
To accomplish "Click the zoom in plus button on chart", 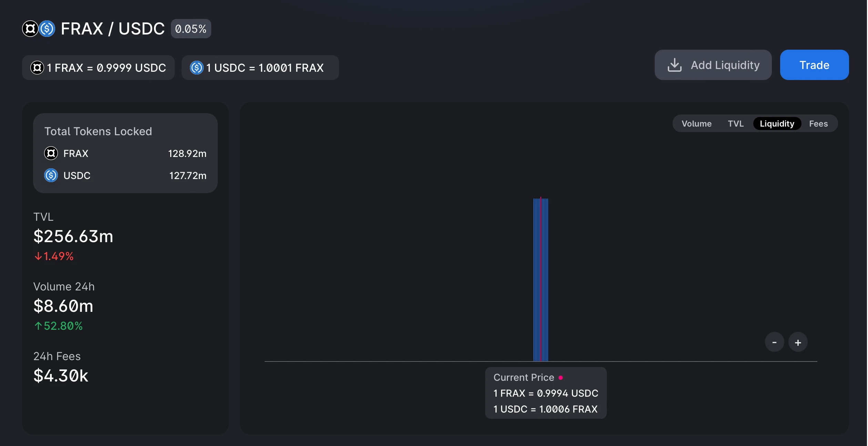I will point(797,342).
